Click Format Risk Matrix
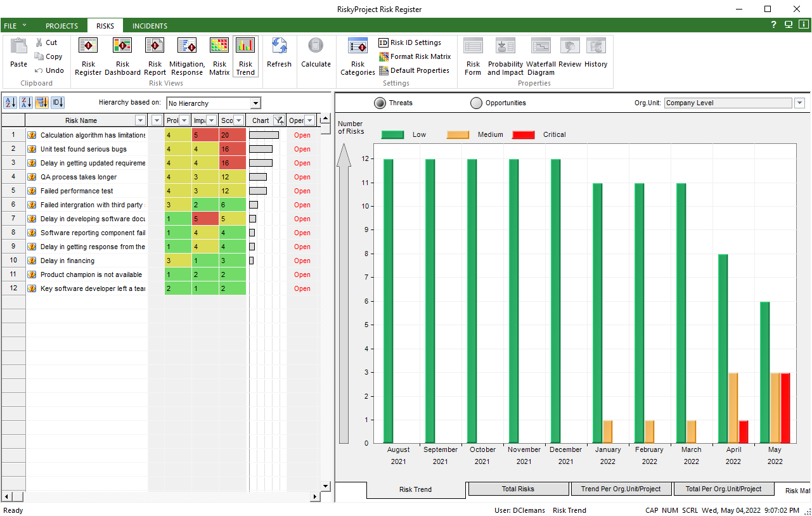This screenshot has width=812, height=516. coord(415,56)
